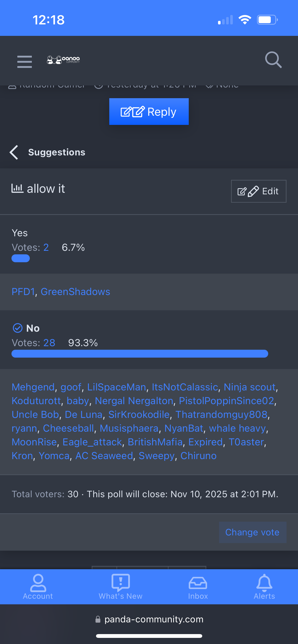
Task: Go back via Suggestions chevron arrow
Action: point(14,152)
